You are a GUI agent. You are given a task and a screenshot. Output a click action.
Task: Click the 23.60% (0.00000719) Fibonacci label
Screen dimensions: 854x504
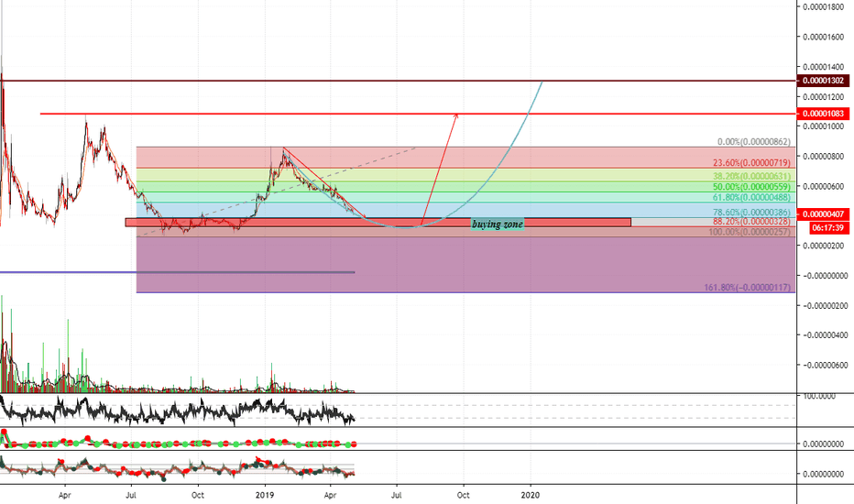[751, 163]
